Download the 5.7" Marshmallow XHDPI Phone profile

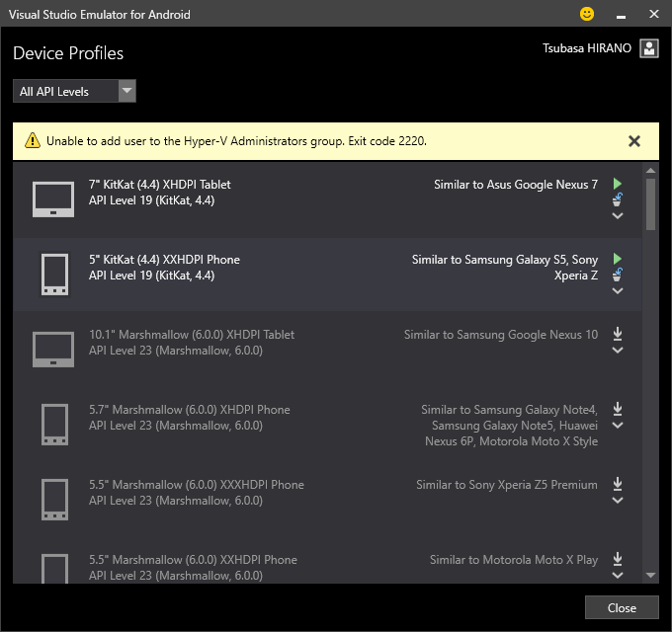pyautogui.click(x=618, y=409)
